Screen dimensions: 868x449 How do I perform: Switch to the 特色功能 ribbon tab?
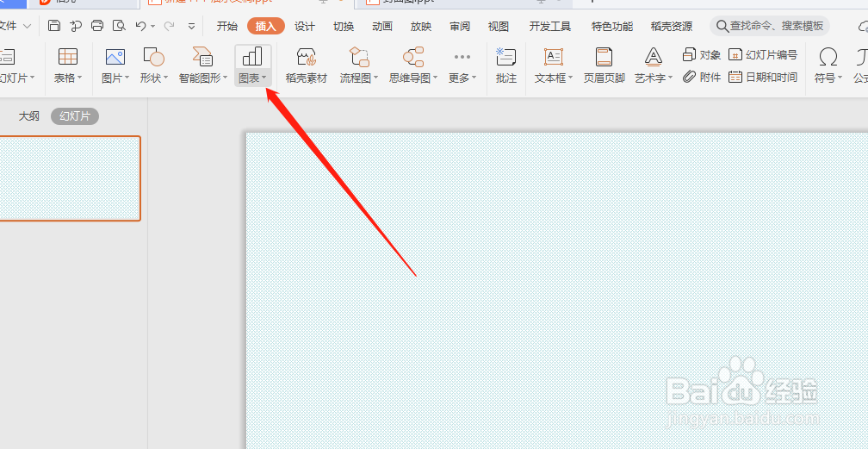(612, 26)
